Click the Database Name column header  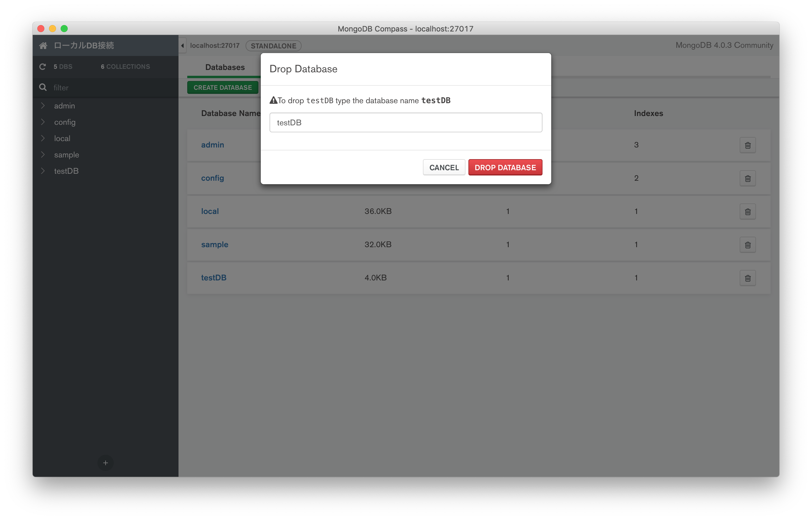point(231,113)
